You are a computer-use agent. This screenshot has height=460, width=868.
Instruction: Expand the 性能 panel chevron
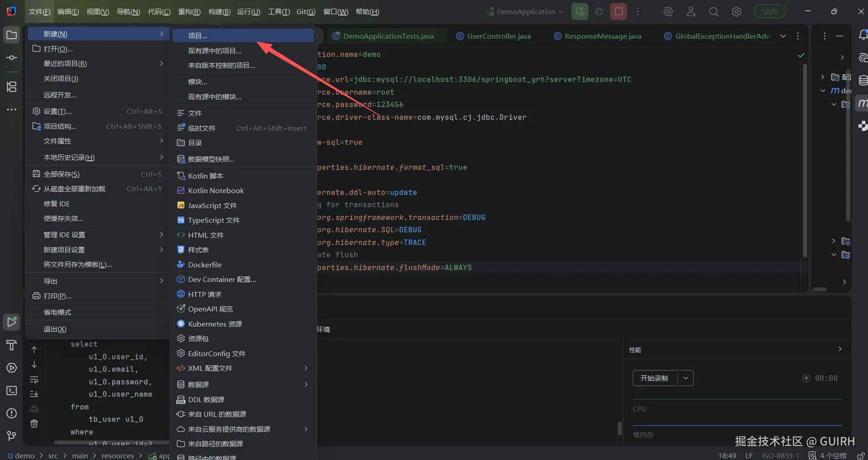click(x=840, y=349)
